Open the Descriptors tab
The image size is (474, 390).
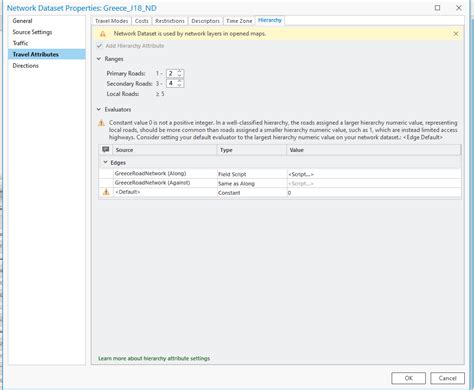tap(205, 21)
